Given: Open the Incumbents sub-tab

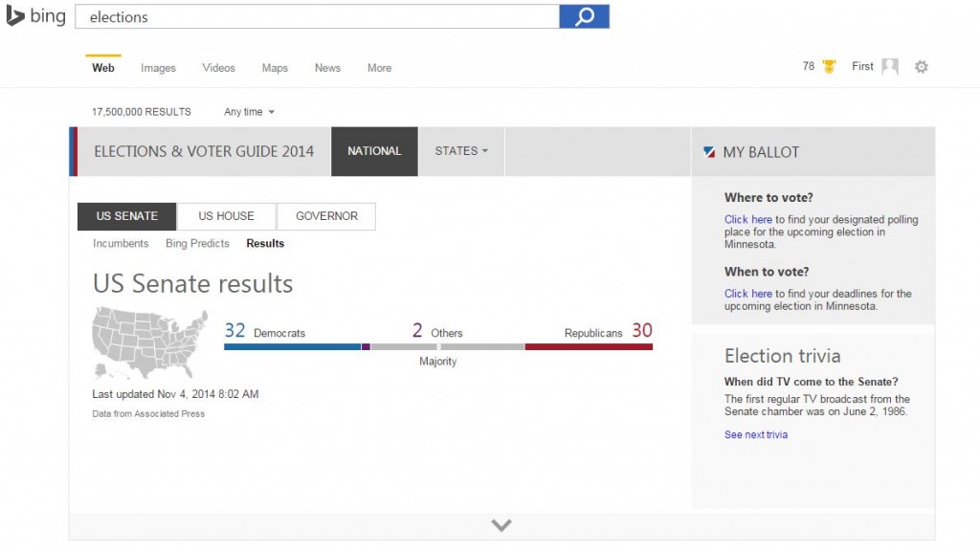Looking at the screenshot, I should click(121, 244).
